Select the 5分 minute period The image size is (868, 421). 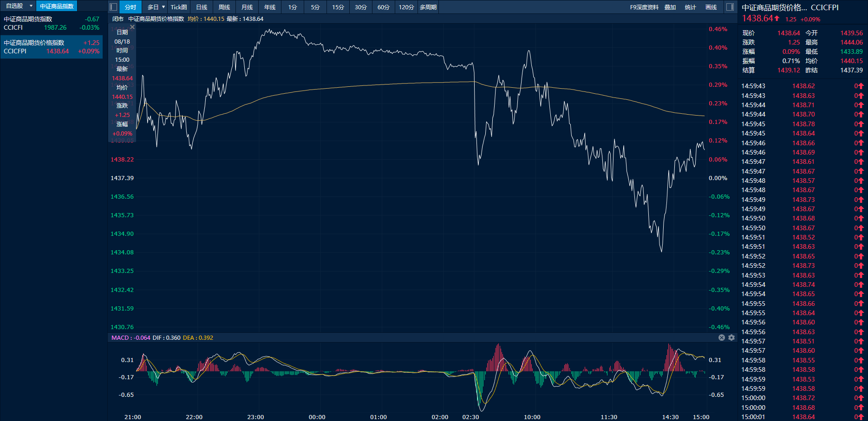(x=315, y=7)
